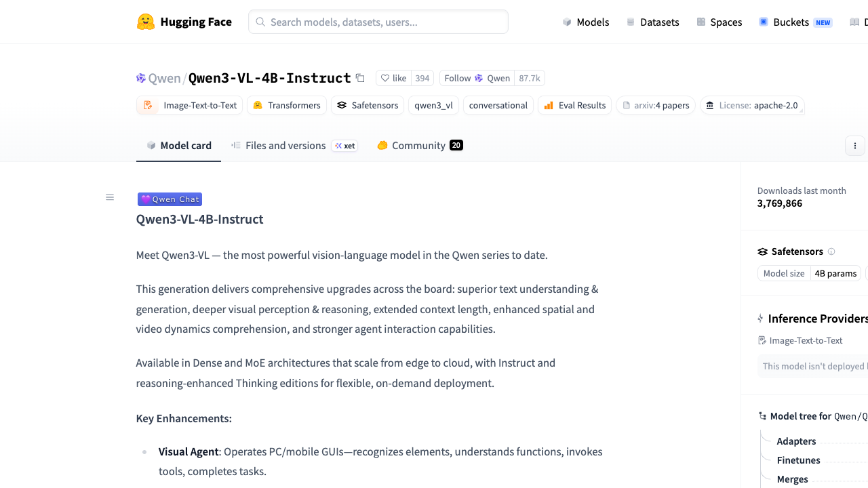Open Adapters in the model tree
This screenshot has height=488, width=868.
pyautogui.click(x=796, y=441)
